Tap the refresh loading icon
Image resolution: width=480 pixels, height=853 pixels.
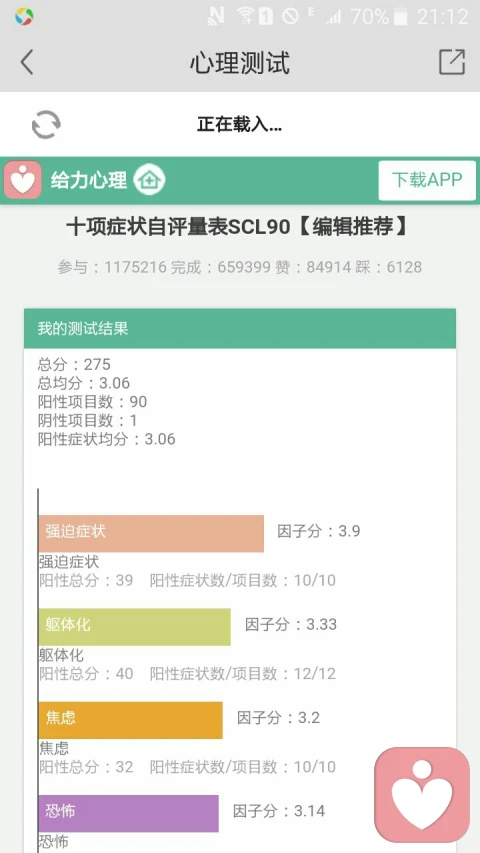(46, 125)
